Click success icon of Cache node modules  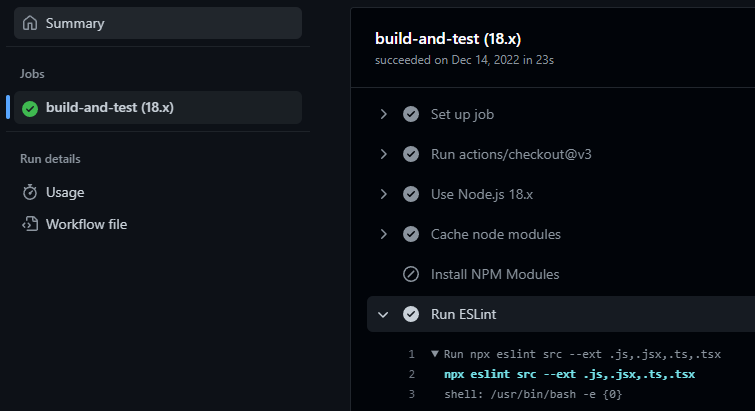(411, 234)
